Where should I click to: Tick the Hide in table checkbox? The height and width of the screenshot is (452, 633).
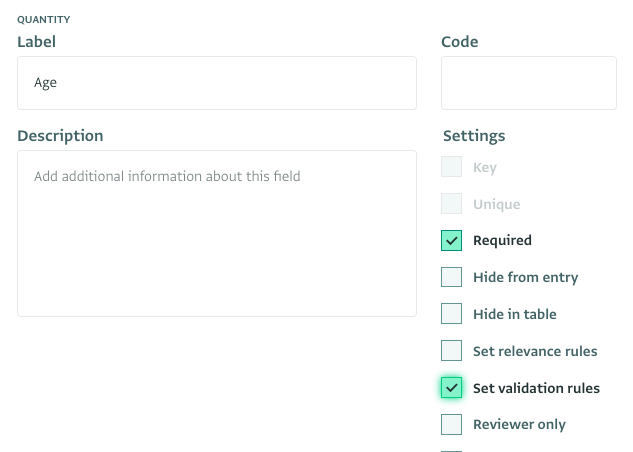(x=451, y=314)
